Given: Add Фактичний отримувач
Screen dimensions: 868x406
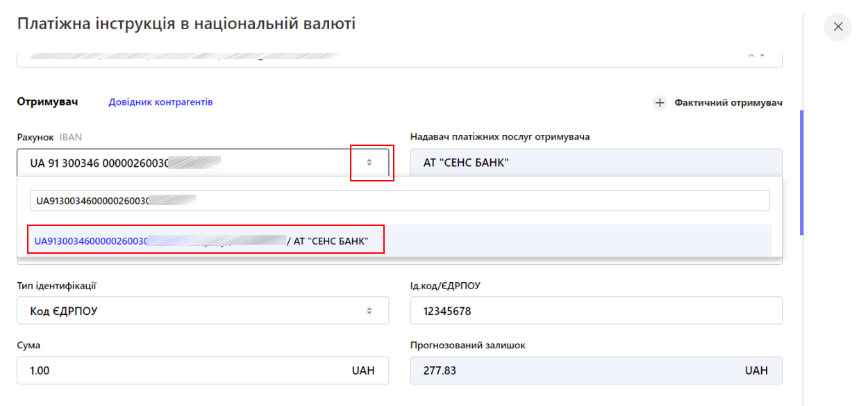Looking at the screenshot, I should (x=718, y=103).
